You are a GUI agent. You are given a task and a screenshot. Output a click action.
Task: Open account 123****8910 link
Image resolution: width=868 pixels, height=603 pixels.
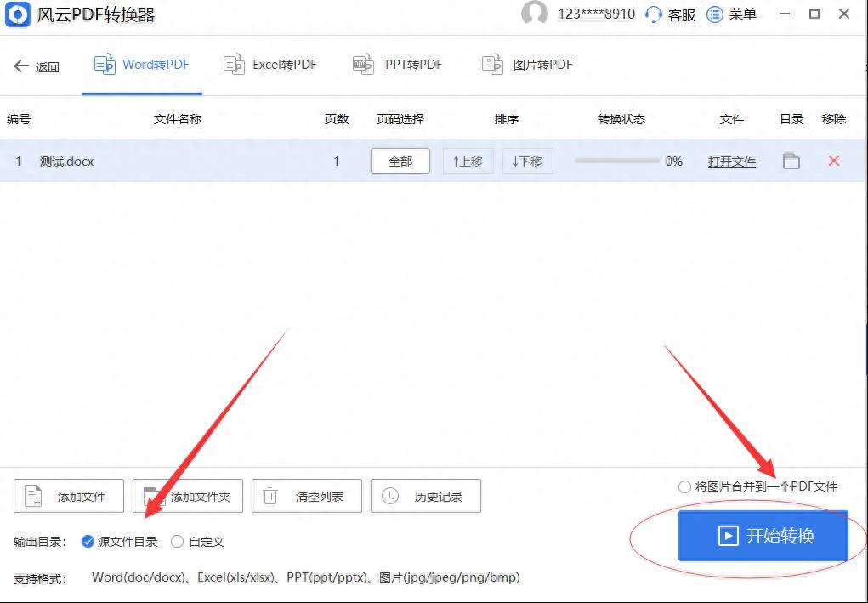[596, 14]
